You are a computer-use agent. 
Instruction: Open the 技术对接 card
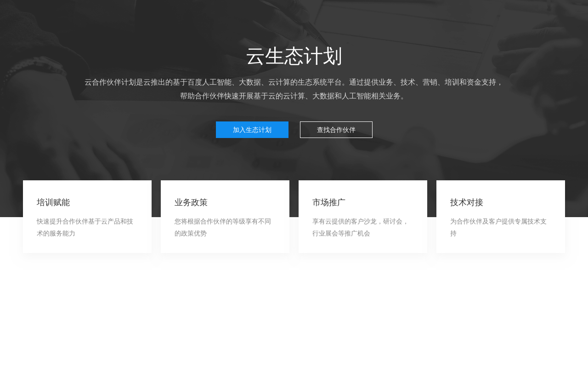(x=500, y=216)
